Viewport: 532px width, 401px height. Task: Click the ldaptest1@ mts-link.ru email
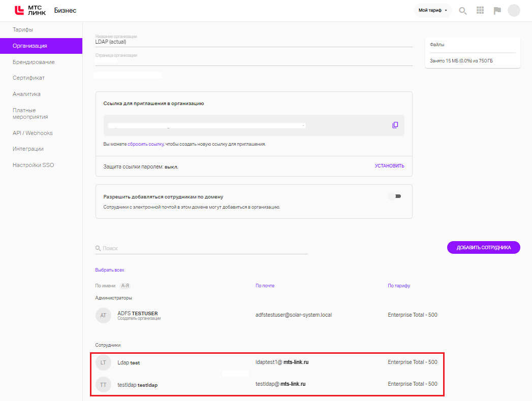[282, 362]
